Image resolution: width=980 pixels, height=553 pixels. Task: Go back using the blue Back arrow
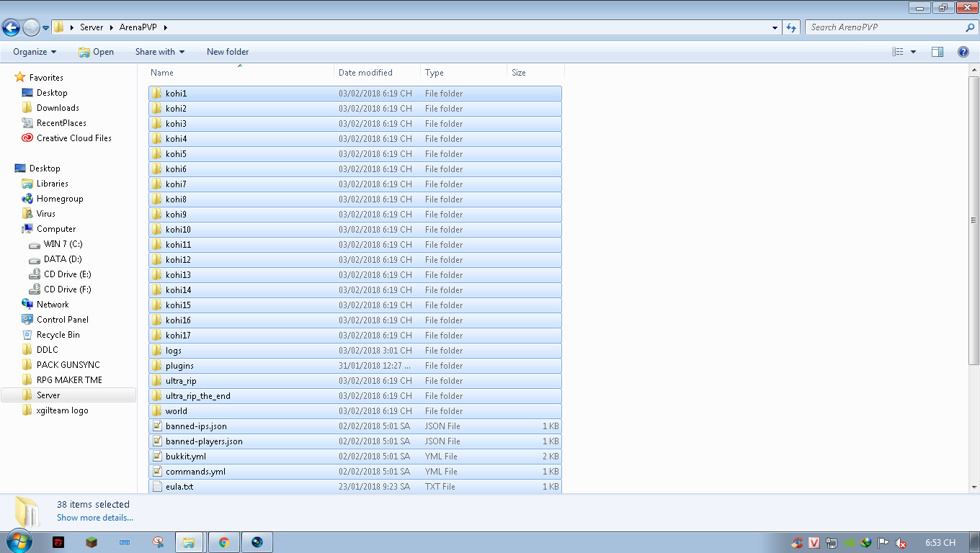(x=11, y=27)
